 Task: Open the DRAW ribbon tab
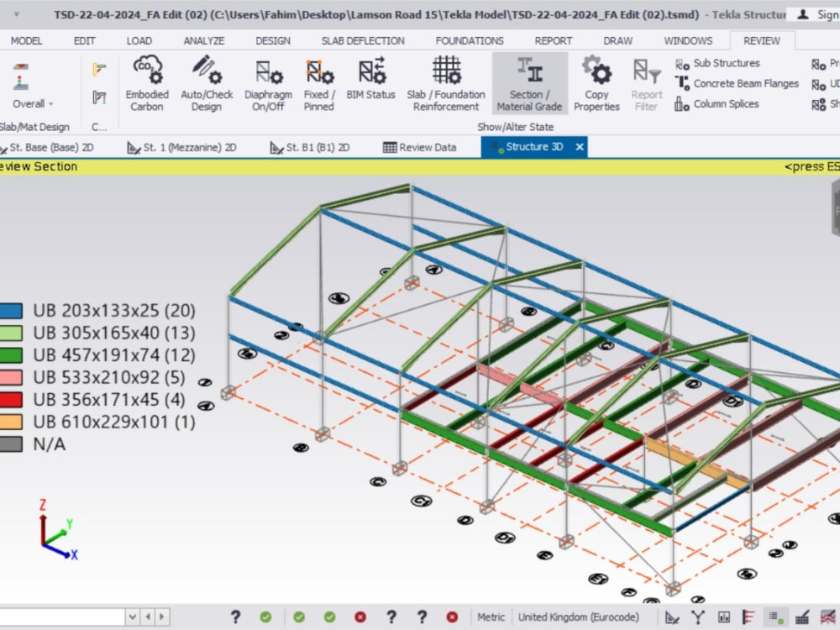click(x=617, y=40)
